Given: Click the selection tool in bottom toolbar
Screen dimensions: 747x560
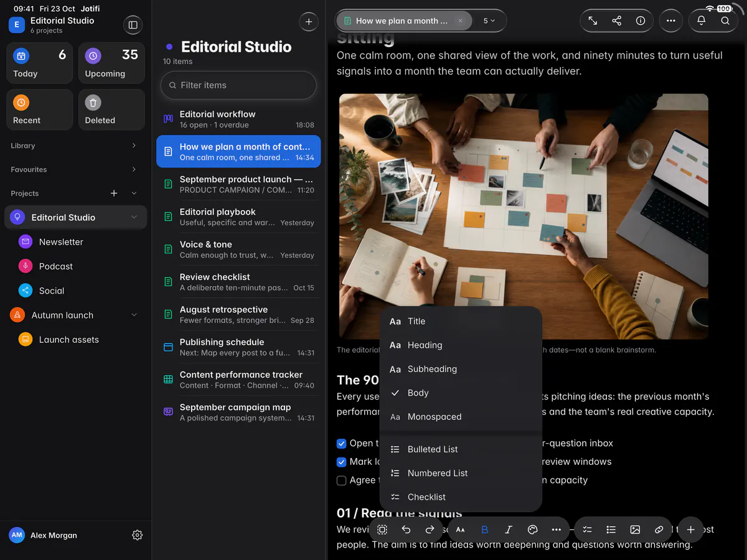Looking at the screenshot, I should point(382,530).
